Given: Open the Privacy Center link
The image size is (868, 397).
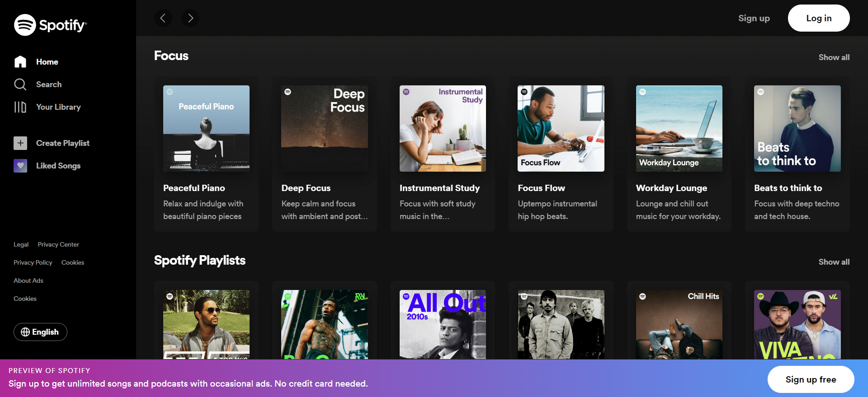Looking at the screenshot, I should 58,244.
